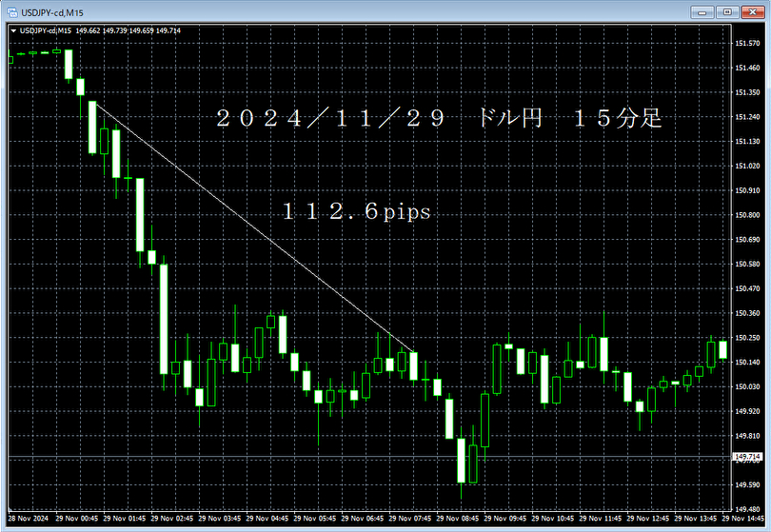Click price level 150.580 on the scale
This screenshot has height=532, width=771.
coord(747,264)
